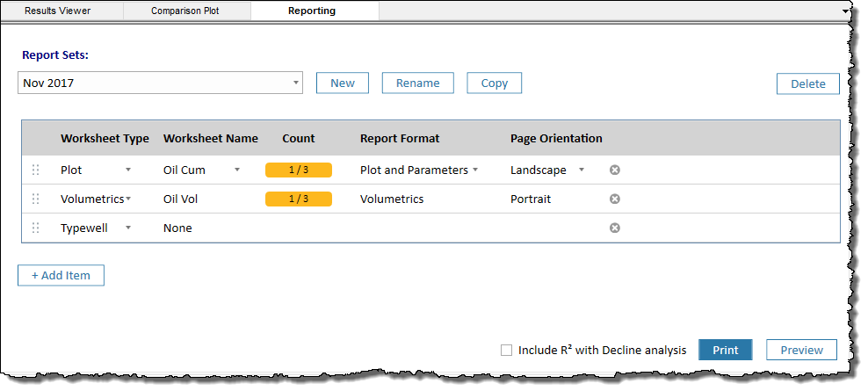Viewport: 868px width, 391px height.
Task: Click the Oil Cum 1/3 count bar
Action: coord(299,170)
